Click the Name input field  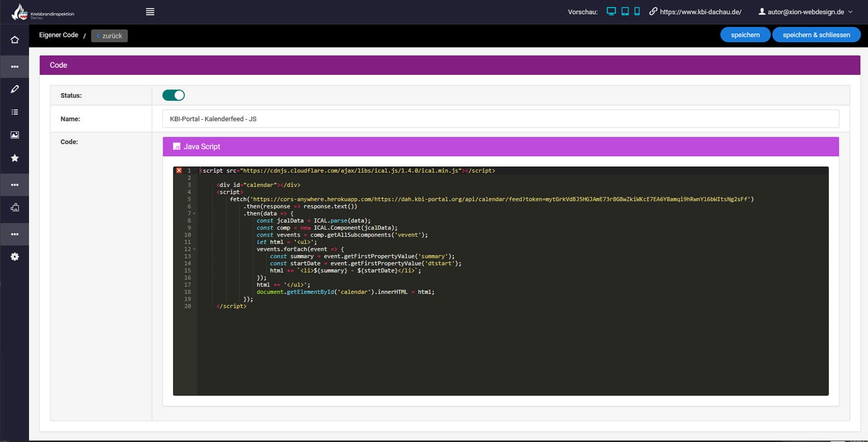pyautogui.click(x=500, y=119)
